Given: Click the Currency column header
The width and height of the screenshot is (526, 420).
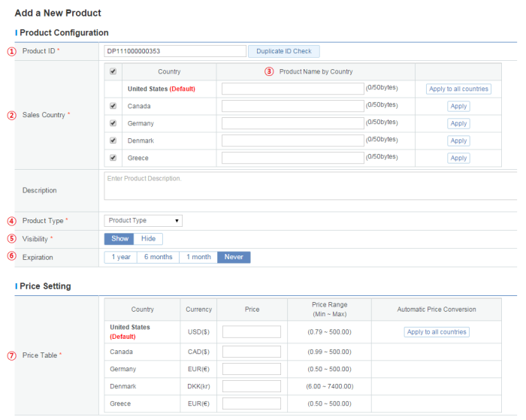Looking at the screenshot, I should click(x=198, y=310).
